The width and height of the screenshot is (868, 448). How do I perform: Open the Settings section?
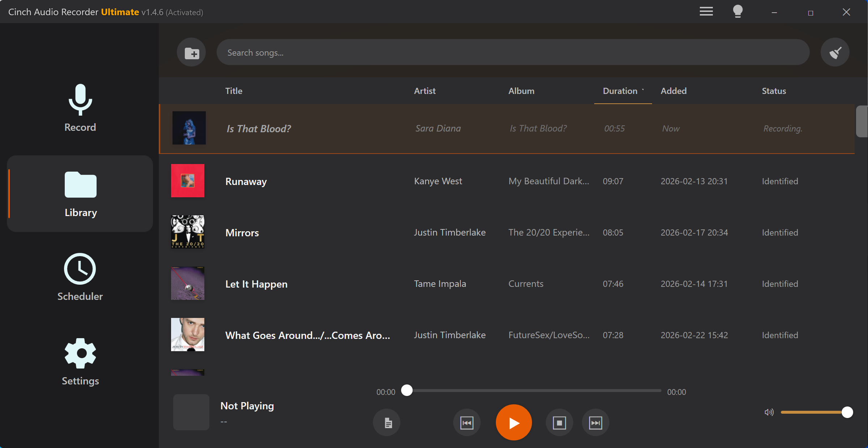point(80,362)
